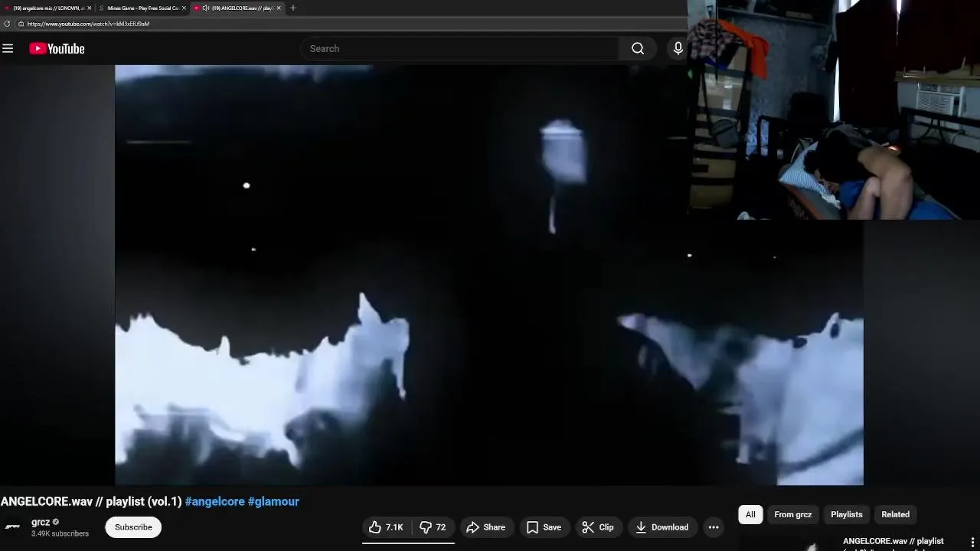Save the video to a playlist
980x551 pixels.
pos(544,527)
